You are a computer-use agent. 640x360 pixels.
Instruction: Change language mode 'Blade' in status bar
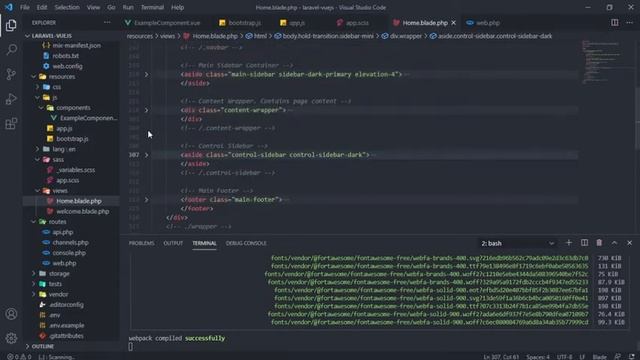click(599, 357)
